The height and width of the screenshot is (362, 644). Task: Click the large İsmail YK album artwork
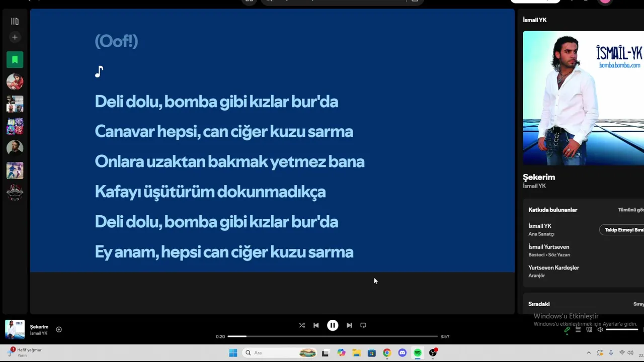[x=583, y=98]
